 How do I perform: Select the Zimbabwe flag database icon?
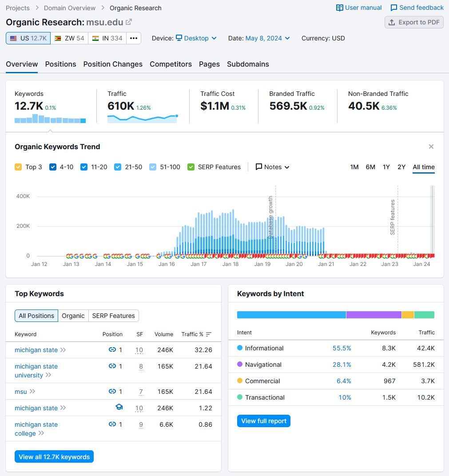click(58, 38)
